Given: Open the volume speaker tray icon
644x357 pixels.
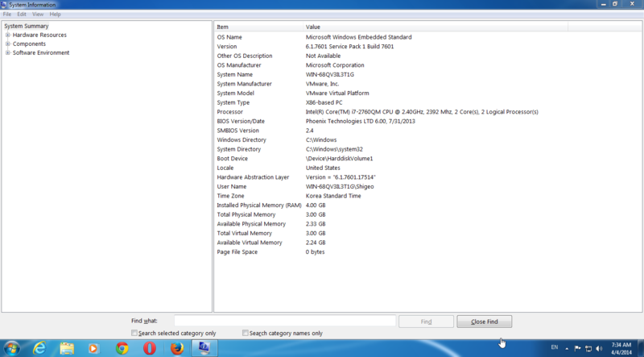Looking at the screenshot, I should click(x=599, y=348).
